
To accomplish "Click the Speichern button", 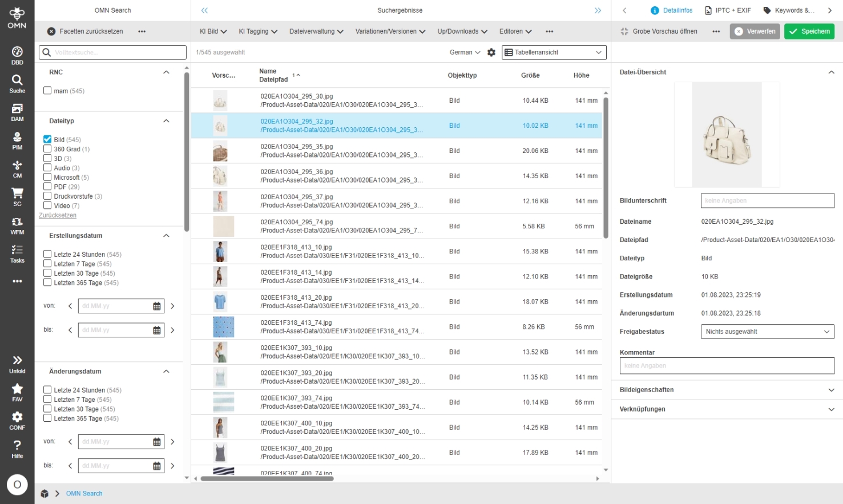I will pos(809,31).
